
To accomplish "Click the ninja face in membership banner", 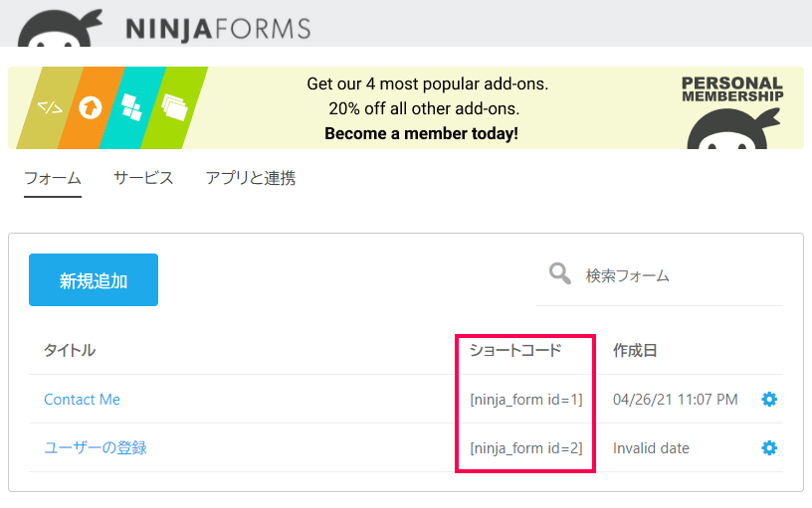I will [733, 129].
